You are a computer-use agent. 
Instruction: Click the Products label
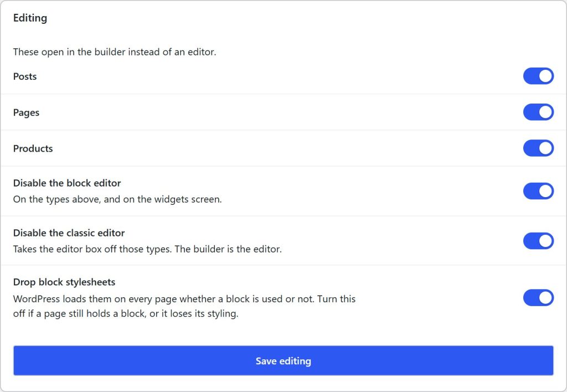tap(33, 148)
